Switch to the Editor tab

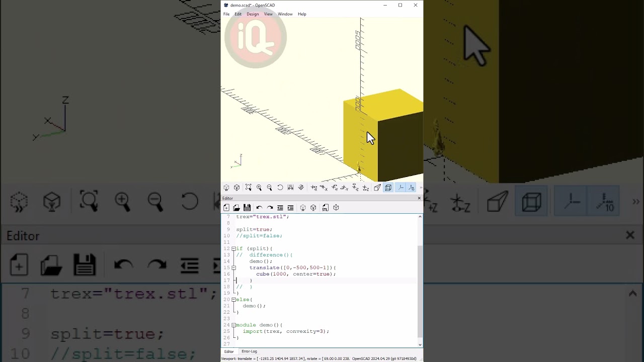[229, 351]
